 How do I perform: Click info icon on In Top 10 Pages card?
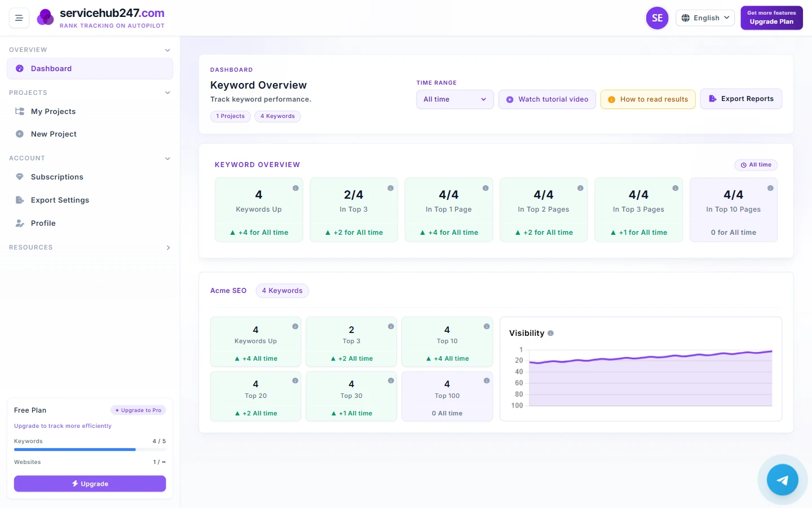(x=770, y=188)
